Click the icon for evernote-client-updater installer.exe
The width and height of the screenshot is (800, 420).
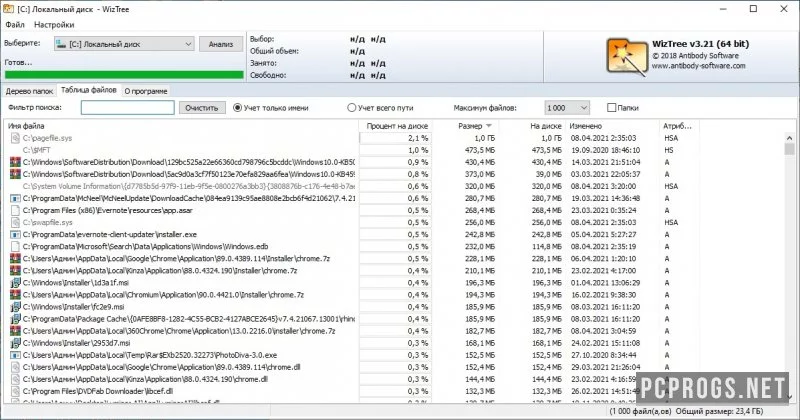[15, 235]
